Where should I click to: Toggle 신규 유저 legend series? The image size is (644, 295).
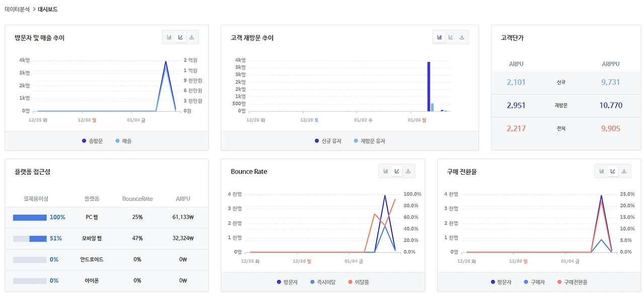pos(328,141)
